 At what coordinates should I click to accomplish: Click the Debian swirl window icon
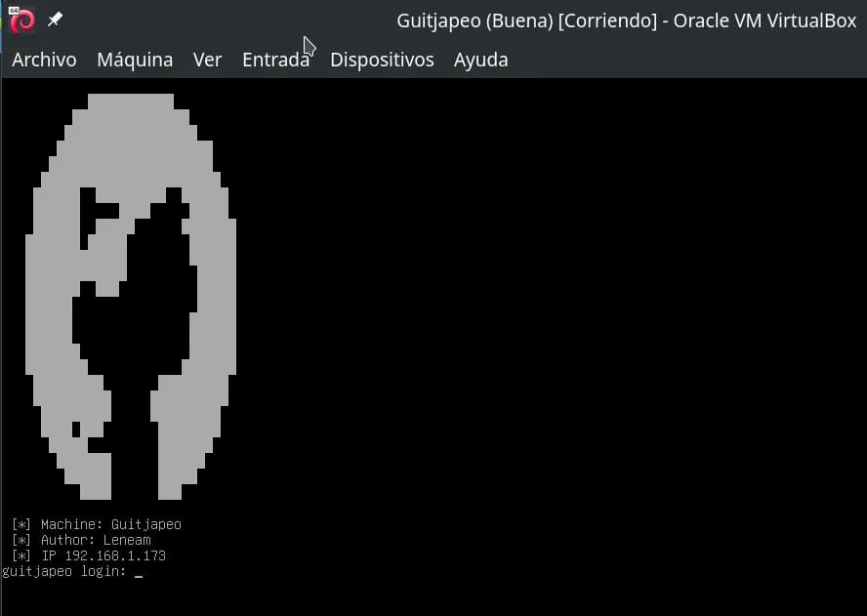[22, 21]
